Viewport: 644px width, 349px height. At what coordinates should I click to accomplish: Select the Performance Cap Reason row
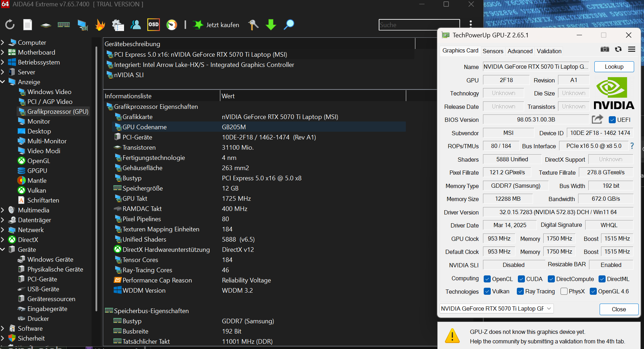pos(259,280)
